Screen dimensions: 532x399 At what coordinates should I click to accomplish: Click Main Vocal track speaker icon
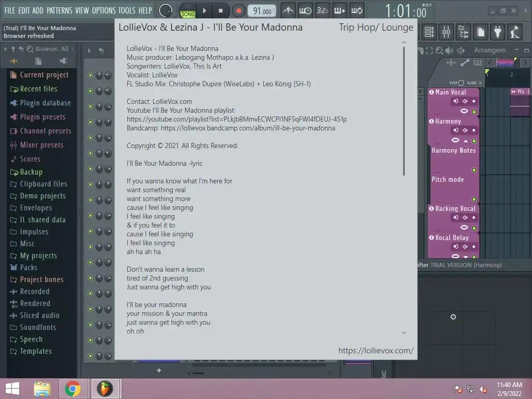465,101
